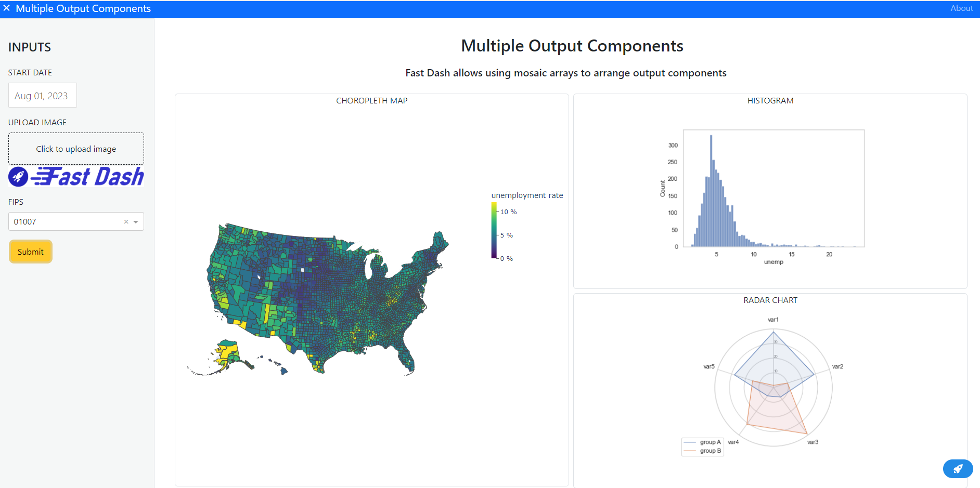Click the Fast Dash rocket logo in sidebar

[18, 177]
